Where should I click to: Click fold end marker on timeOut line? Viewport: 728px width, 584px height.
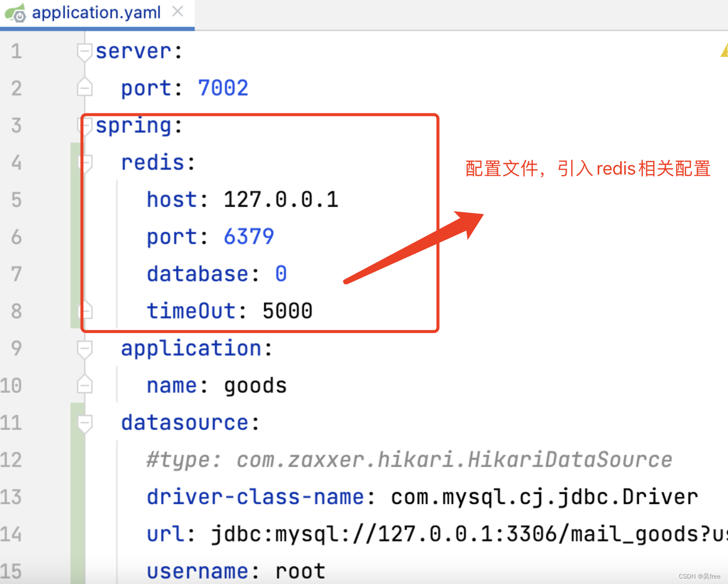85,311
